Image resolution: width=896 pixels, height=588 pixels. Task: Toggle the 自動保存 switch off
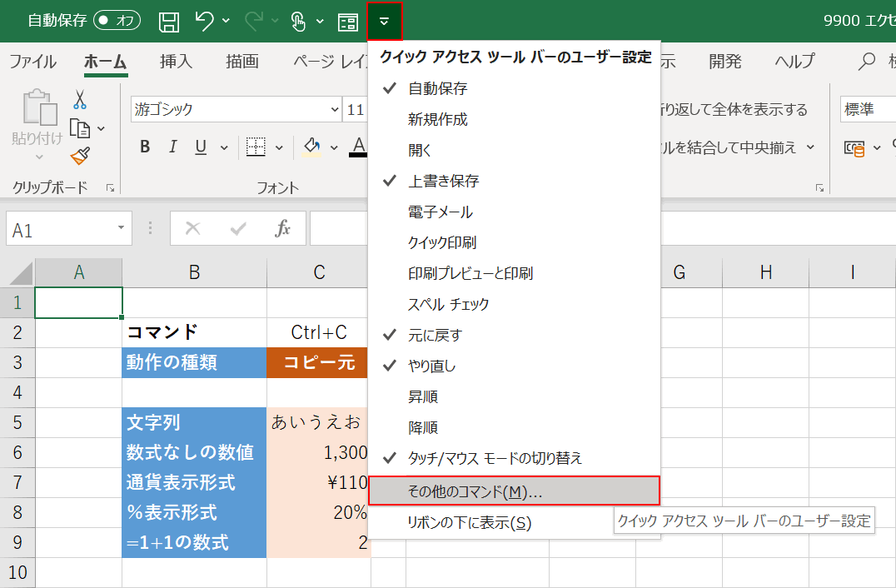point(116,21)
